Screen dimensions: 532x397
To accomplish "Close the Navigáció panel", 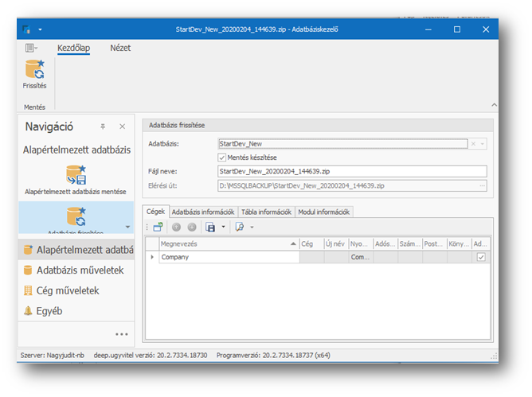I will click(122, 126).
